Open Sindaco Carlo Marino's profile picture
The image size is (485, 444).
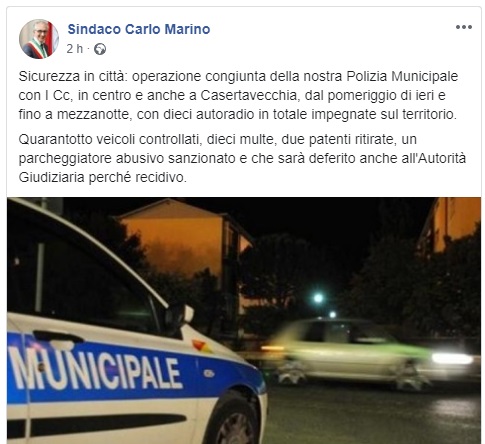pyautogui.click(x=39, y=39)
